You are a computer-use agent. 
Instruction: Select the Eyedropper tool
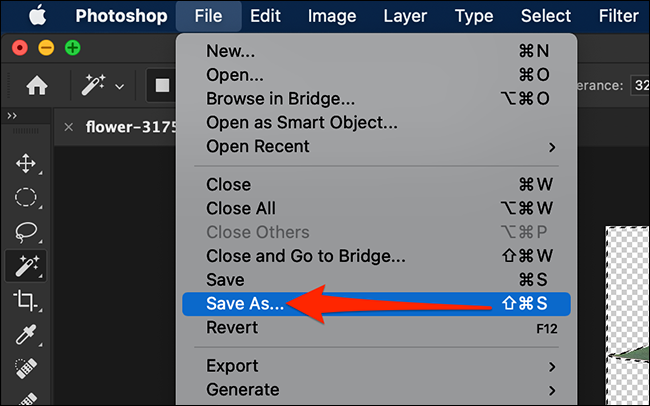click(26, 334)
